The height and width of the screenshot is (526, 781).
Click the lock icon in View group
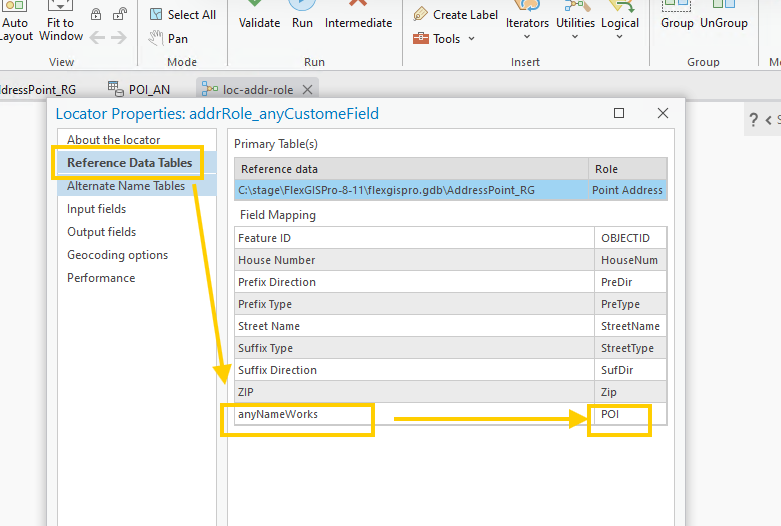click(x=96, y=14)
